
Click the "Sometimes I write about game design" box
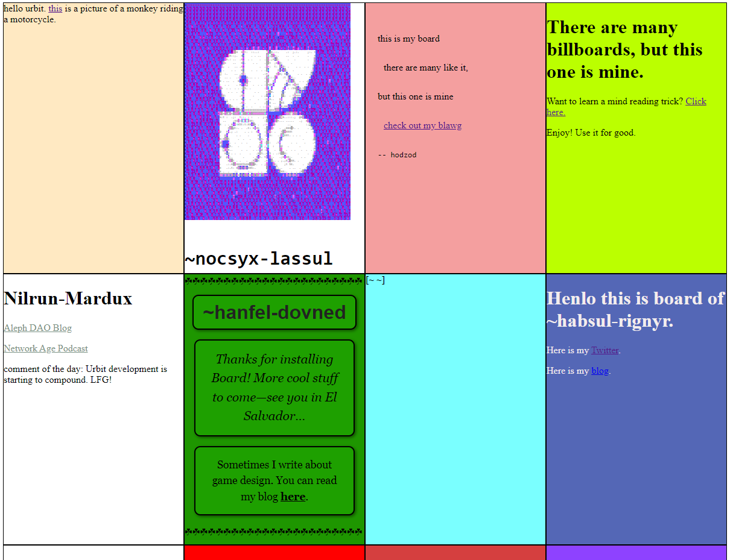coord(274,480)
